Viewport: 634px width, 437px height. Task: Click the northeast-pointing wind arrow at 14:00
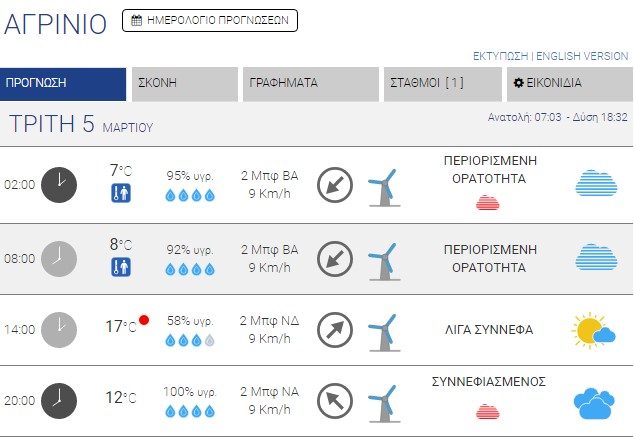pyautogui.click(x=335, y=329)
